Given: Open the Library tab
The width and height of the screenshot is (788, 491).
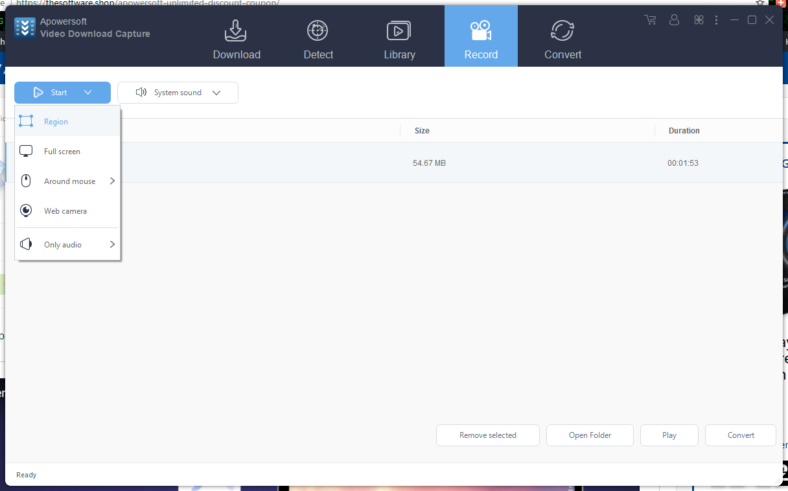Looking at the screenshot, I should click(399, 40).
